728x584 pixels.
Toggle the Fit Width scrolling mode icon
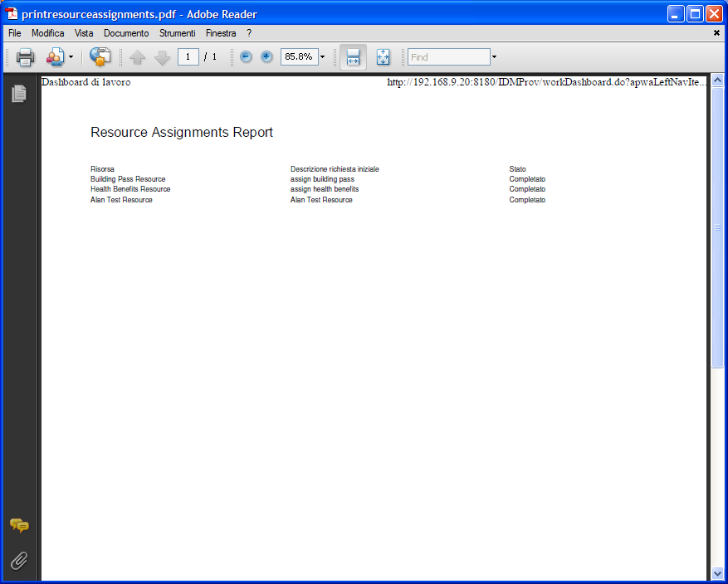pyautogui.click(x=354, y=57)
